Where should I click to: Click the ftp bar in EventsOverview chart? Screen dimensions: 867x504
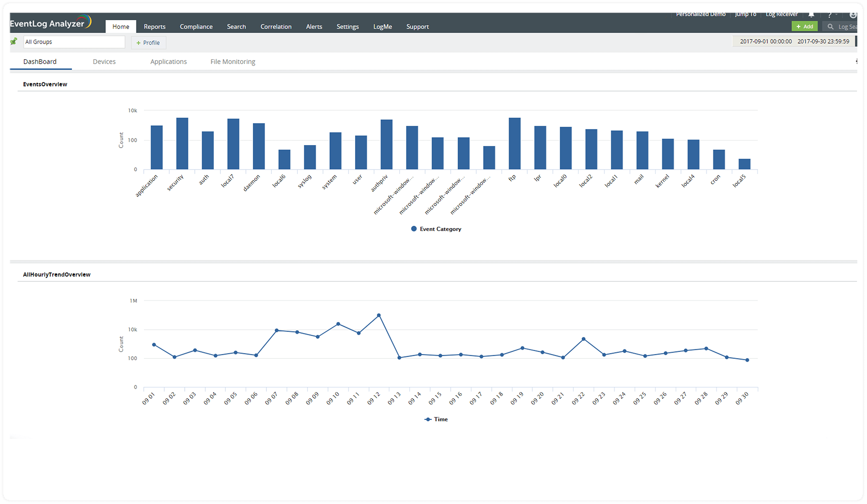click(x=514, y=143)
